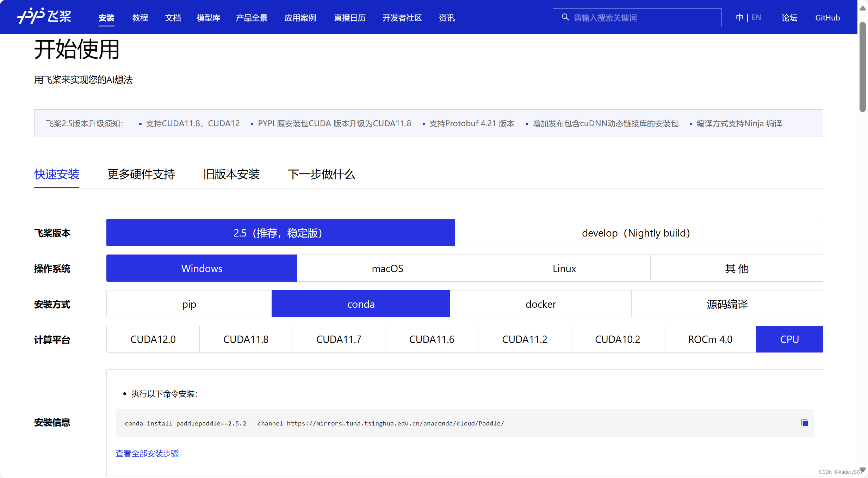Choose 源码编译 install method
The image size is (868, 478).
pos(727,304)
